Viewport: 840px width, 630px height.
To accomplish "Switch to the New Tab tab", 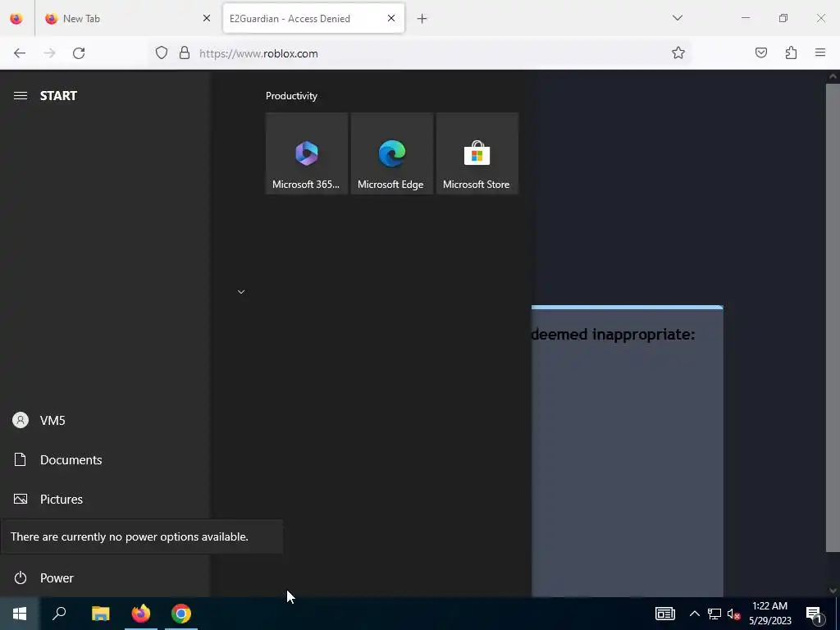I will click(x=127, y=19).
